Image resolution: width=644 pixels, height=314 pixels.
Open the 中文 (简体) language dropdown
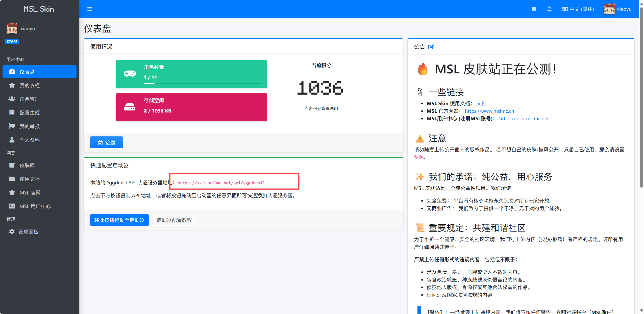click(578, 9)
